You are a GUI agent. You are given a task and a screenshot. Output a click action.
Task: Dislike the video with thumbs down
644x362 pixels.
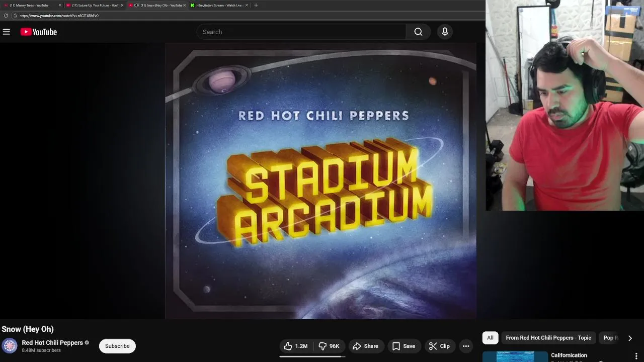pyautogui.click(x=329, y=346)
